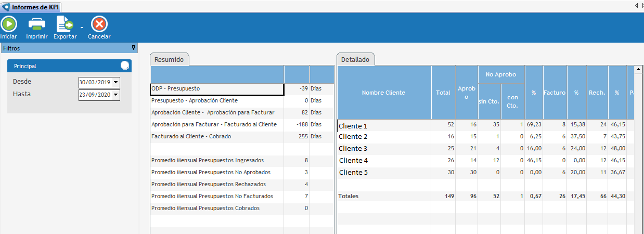Click the Exportar document icon
Screen dimensions: 644x234
pyautogui.click(x=65, y=24)
